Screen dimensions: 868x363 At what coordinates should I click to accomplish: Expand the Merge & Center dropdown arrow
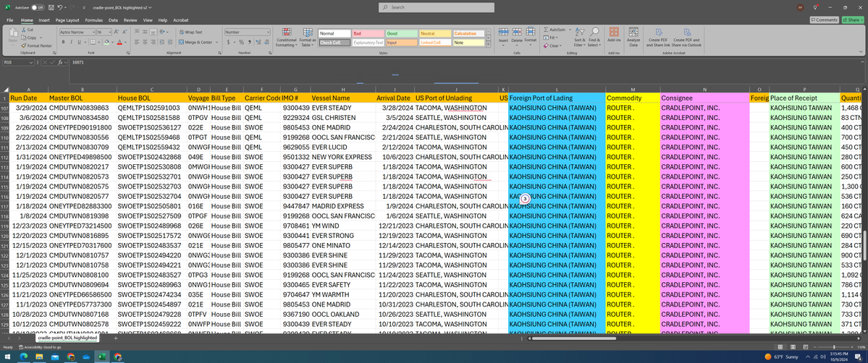pos(217,42)
